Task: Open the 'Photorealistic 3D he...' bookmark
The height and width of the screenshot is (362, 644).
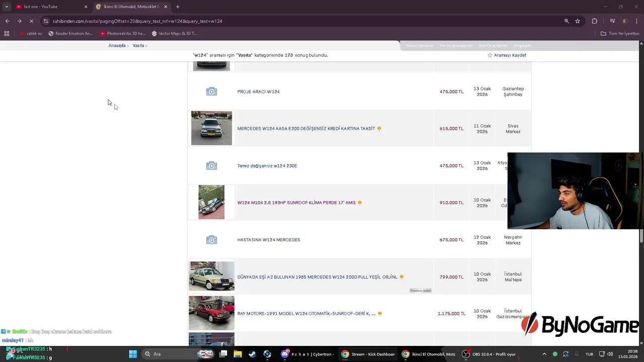Action: 123,34
